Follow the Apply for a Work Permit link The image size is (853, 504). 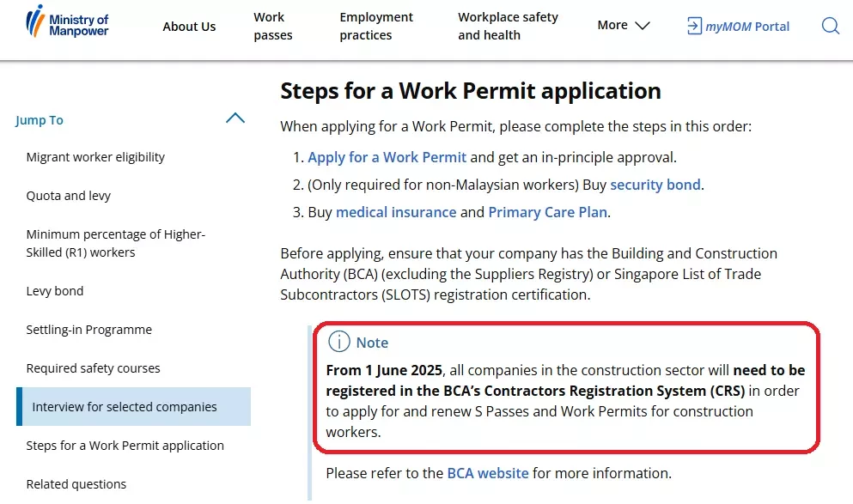click(387, 158)
